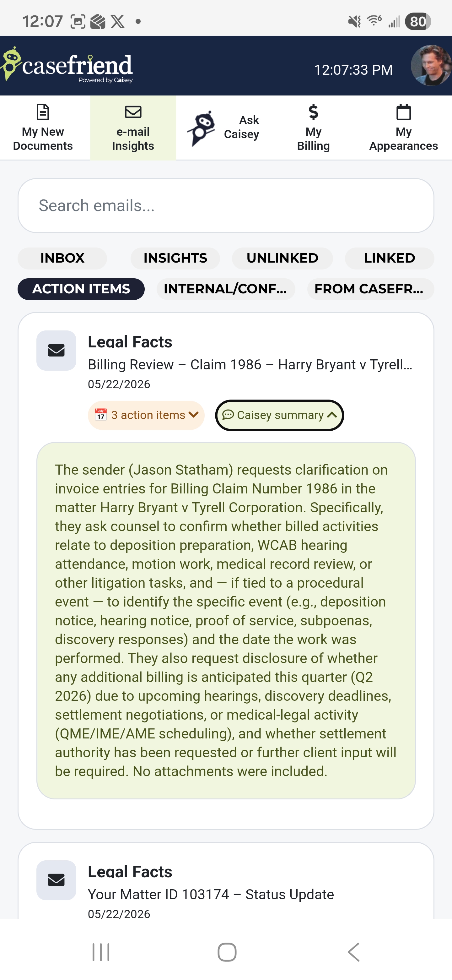The width and height of the screenshot is (452, 980).
Task: Open My Appearances calendar icon
Action: pyautogui.click(x=403, y=112)
